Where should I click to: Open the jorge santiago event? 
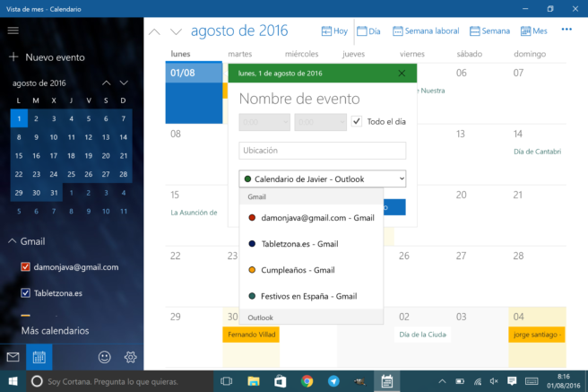537,335
